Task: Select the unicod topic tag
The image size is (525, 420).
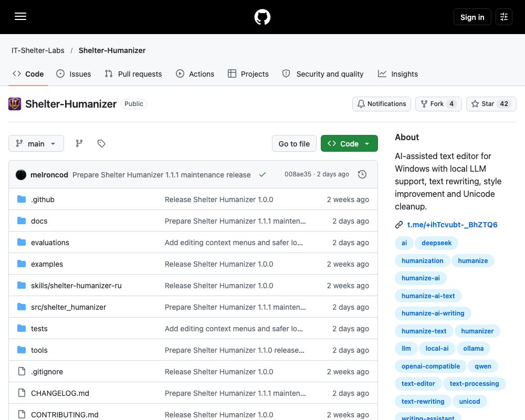Action: pos(469,401)
